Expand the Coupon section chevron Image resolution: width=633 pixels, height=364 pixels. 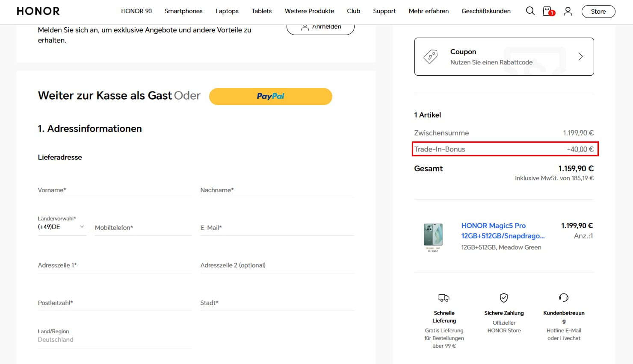coord(580,56)
